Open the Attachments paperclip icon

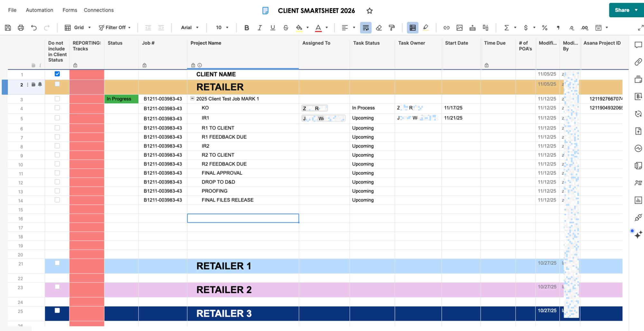point(638,62)
